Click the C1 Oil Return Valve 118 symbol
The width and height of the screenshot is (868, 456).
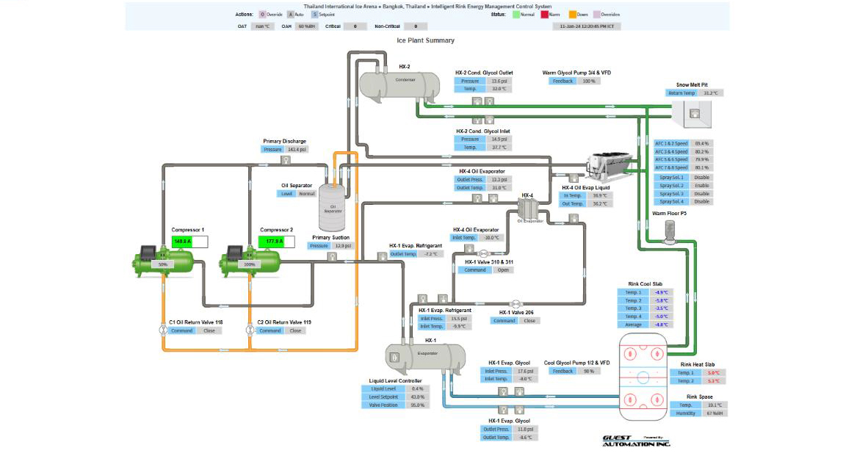162,330
